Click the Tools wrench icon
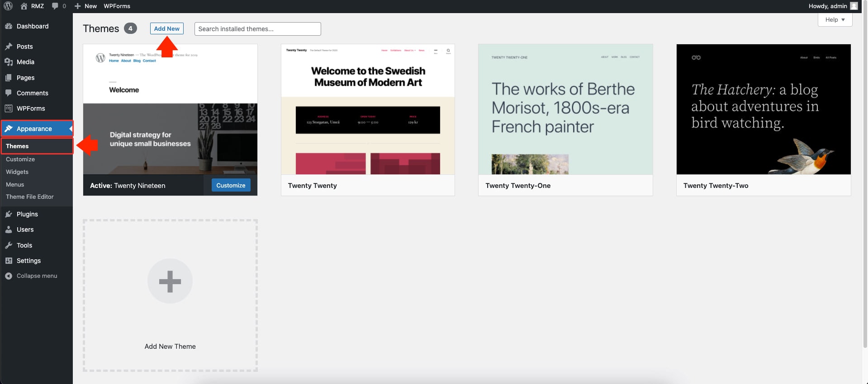This screenshot has height=384, width=868. click(9, 245)
